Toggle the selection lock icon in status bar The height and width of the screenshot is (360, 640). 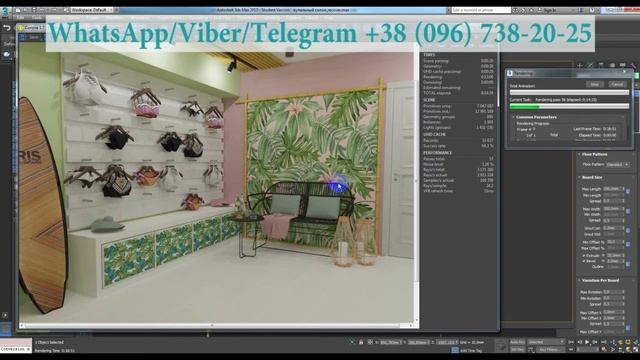coord(361,342)
